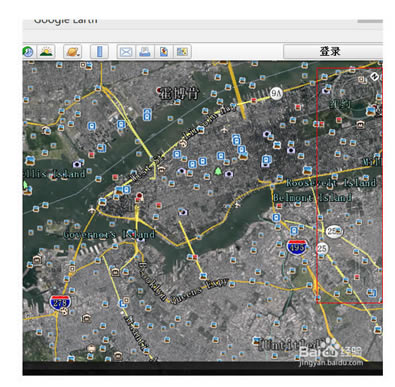Click the email envelope icon
The height and width of the screenshot is (387, 395).
(126, 52)
